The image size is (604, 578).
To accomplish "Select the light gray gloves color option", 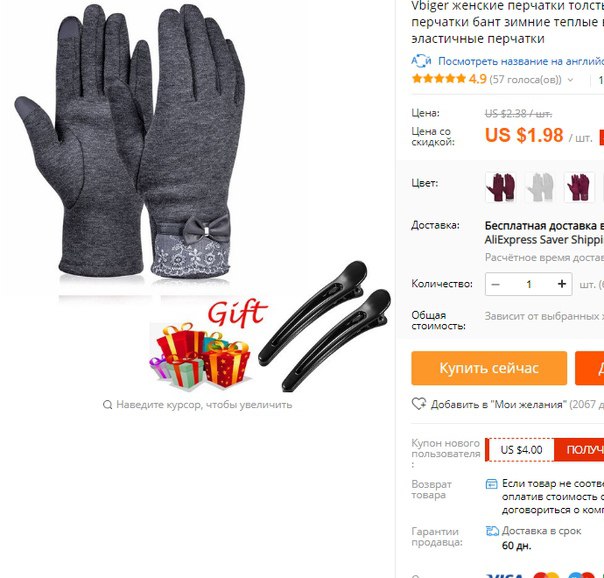I will click(x=540, y=187).
